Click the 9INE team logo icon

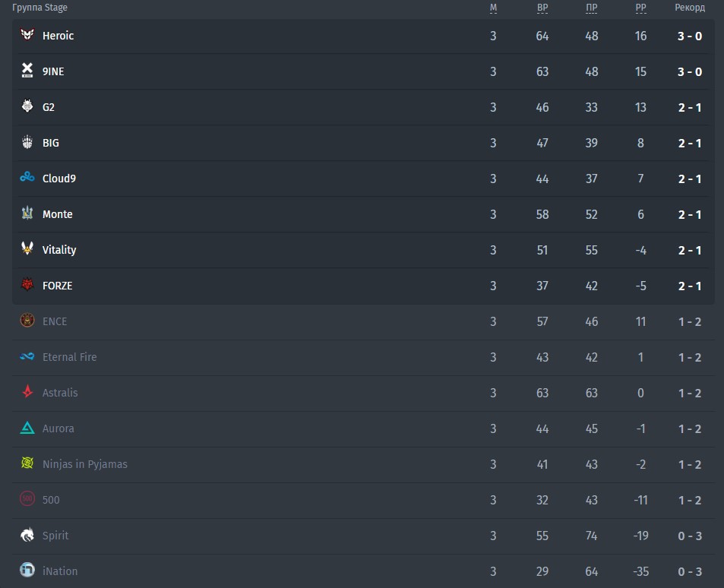click(x=27, y=70)
